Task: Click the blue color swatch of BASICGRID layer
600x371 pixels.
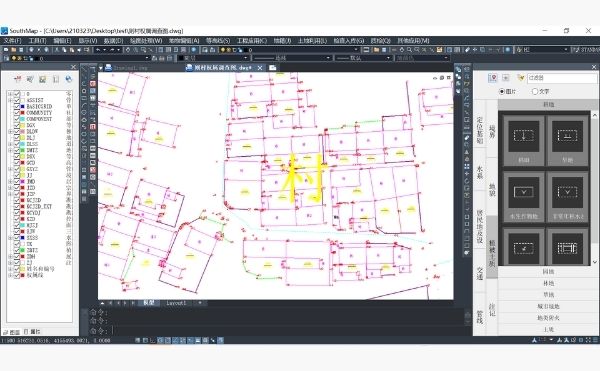Action: (x=23, y=106)
